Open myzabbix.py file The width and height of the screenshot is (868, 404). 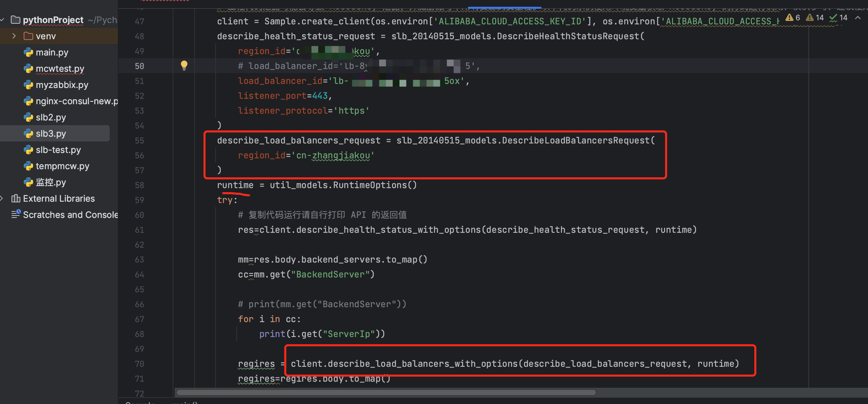click(62, 85)
